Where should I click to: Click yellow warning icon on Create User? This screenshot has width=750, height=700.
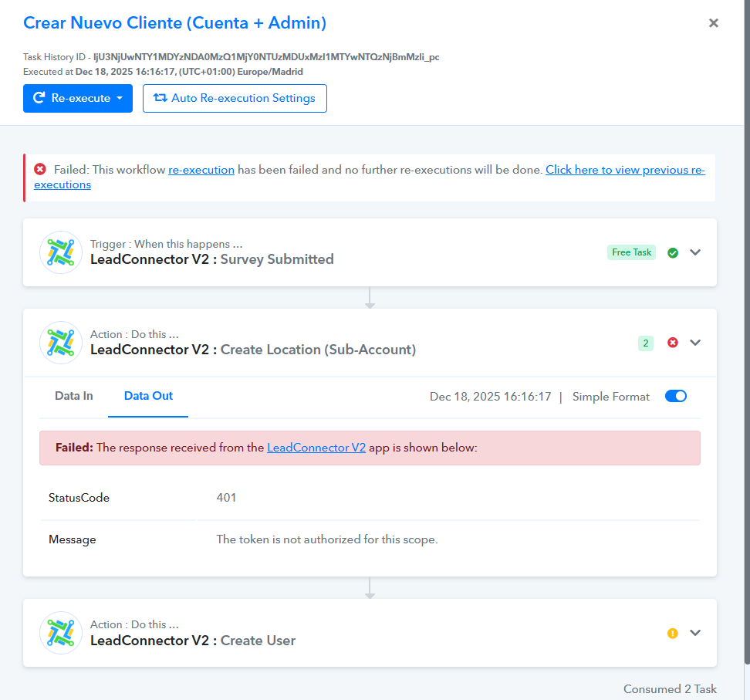pos(673,633)
